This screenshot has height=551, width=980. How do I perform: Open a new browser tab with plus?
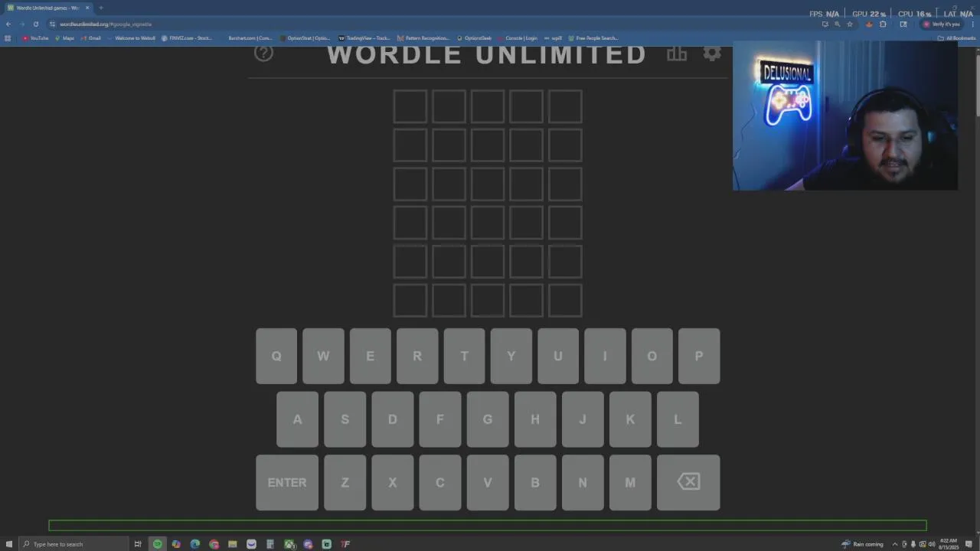coord(100,8)
